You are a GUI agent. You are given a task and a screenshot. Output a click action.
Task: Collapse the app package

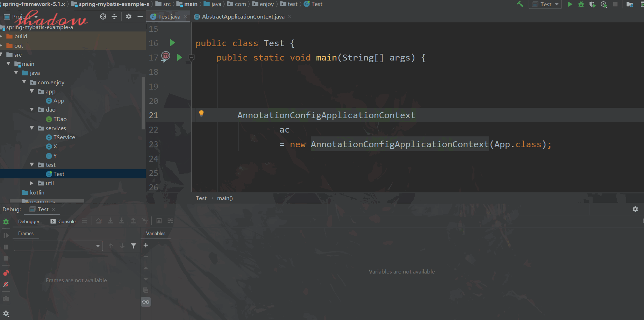(32, 91)
